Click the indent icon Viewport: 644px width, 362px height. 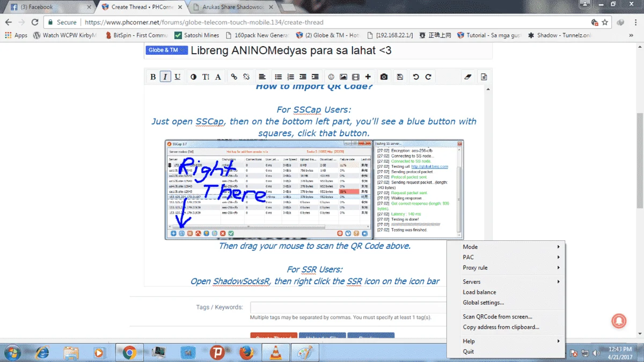click(315, 77)
